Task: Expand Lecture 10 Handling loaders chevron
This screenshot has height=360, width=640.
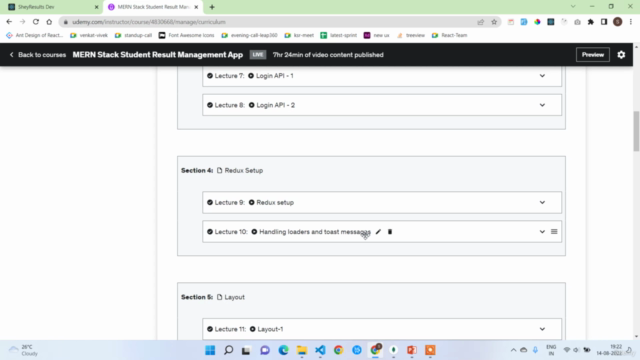Action: point(542,232)
